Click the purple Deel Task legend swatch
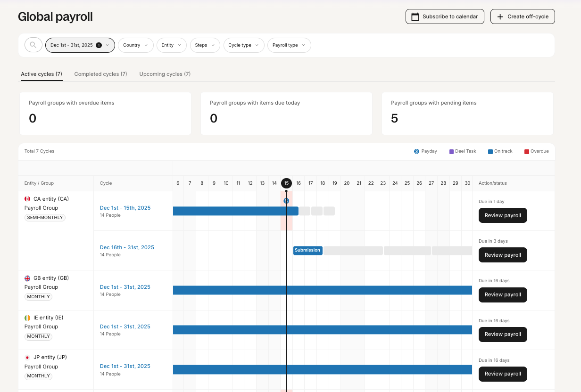 tap(451, 152)
